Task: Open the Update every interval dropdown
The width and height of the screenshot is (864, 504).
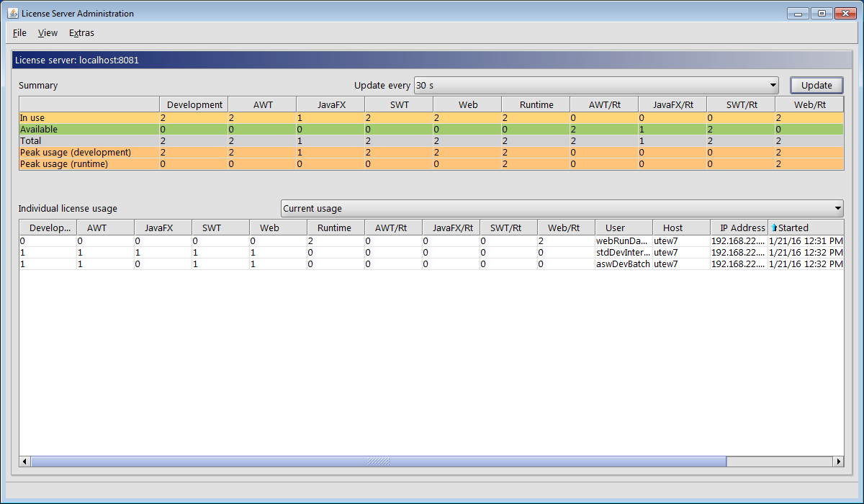Action: [773, 86]
